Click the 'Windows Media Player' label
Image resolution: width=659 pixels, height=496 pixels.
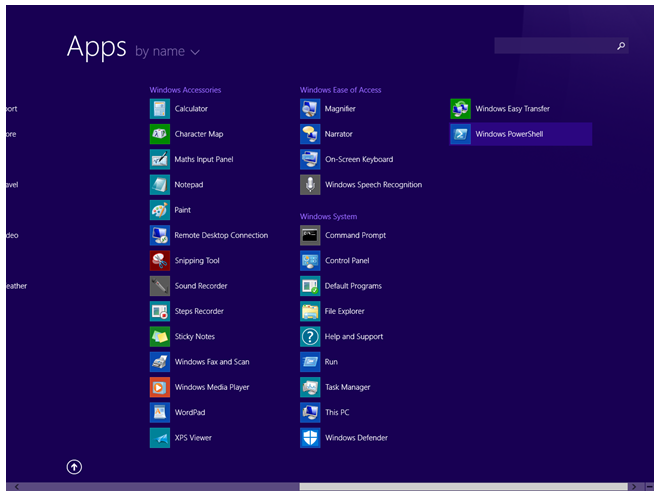pyautogui.click(x=212, y=387)
